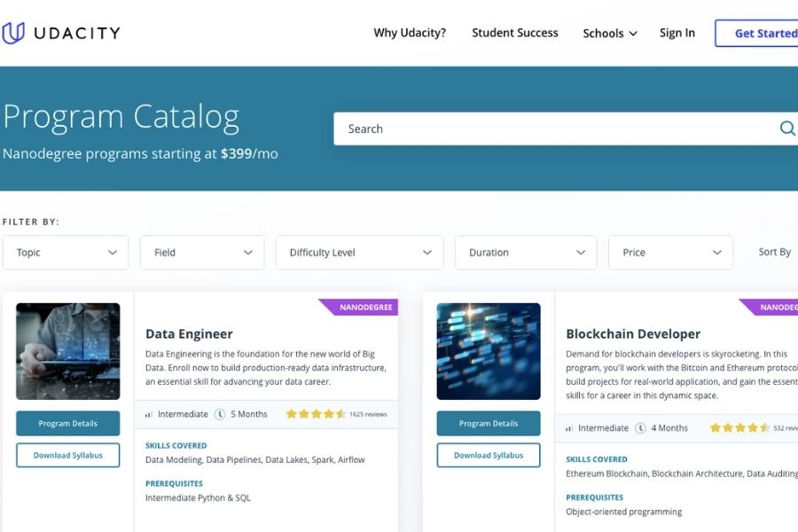Open the Sort By option
The height and width of the screenshot is (532, 798).
[x=775, y=252]
